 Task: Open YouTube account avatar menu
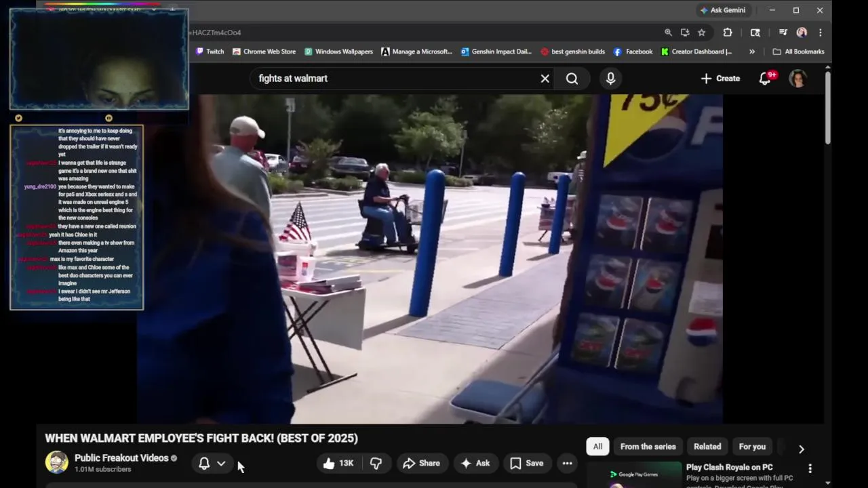coord(798,79)
